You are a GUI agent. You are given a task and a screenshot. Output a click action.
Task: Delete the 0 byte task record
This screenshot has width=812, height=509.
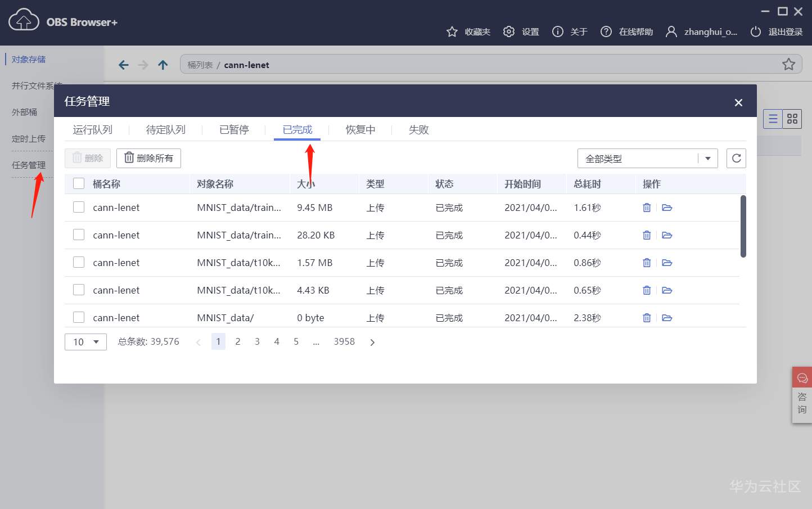click(x=647, y=318)
